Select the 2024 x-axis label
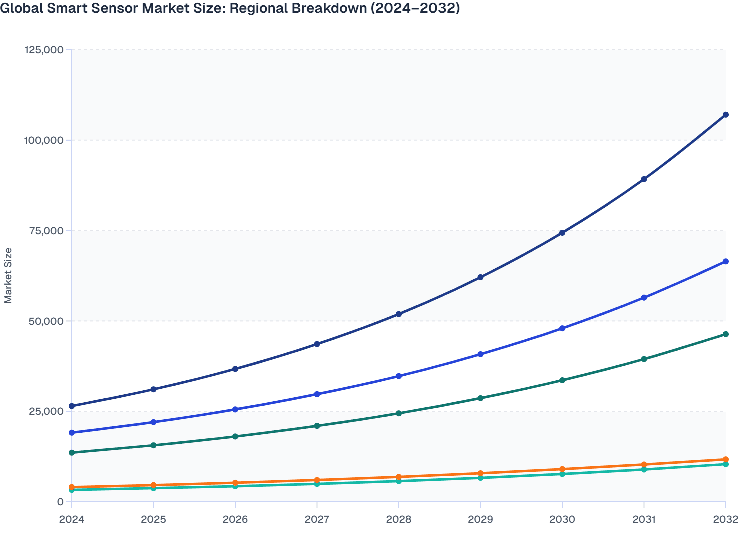This screenshot has height=560, width=754. [71, 520]
